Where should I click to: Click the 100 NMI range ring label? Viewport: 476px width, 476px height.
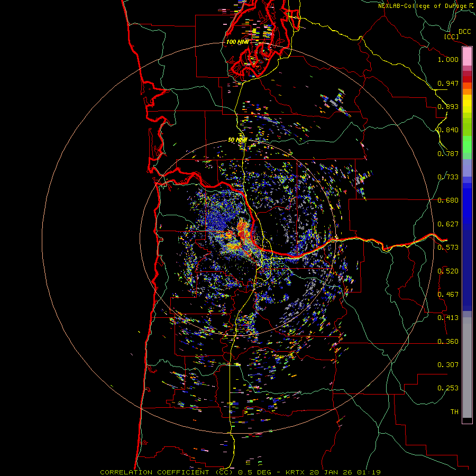[x=237, y=42]
